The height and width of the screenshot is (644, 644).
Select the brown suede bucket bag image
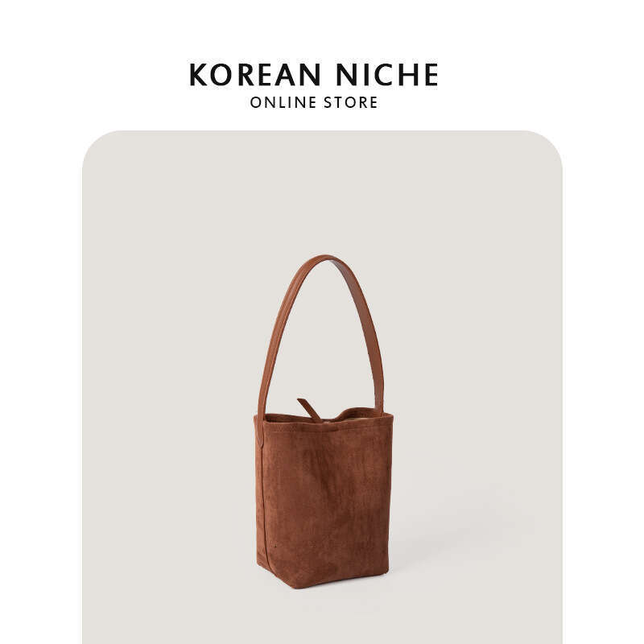[324, 422]
